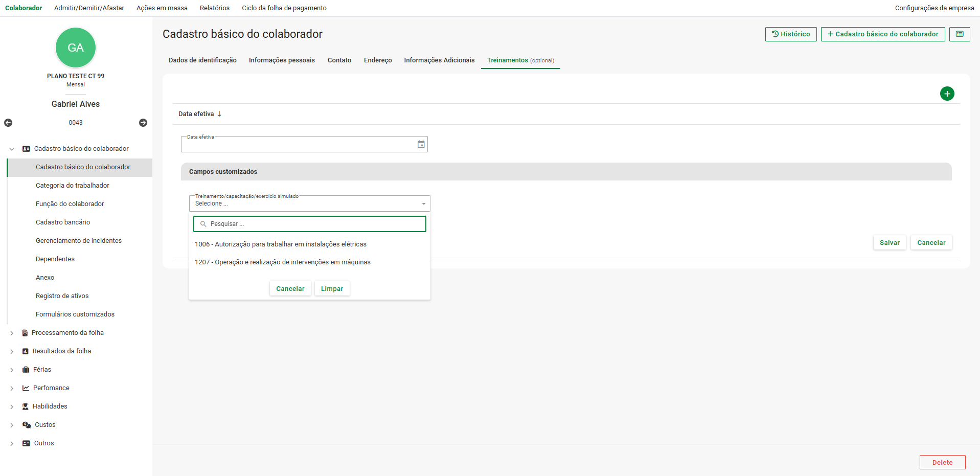Click the list view icon button at top right
Viewport: 980px width, 476px height.
tap(959, 34)
